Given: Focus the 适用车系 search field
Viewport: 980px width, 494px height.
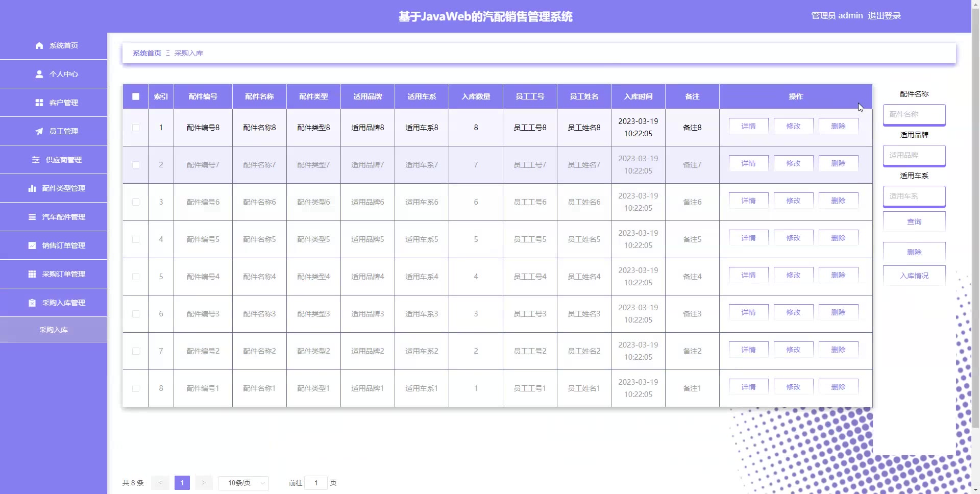Looking at the screenshot, I should pos(914,196).
